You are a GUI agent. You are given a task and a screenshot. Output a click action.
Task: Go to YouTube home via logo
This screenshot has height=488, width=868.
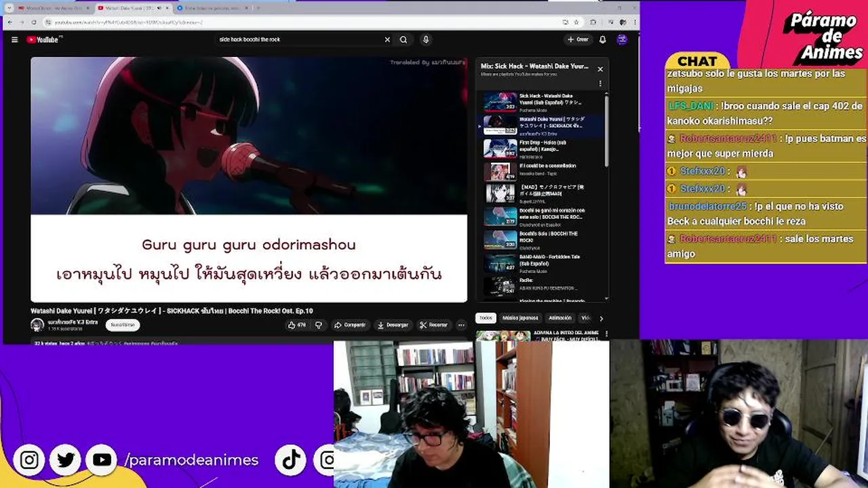point(43,39)
